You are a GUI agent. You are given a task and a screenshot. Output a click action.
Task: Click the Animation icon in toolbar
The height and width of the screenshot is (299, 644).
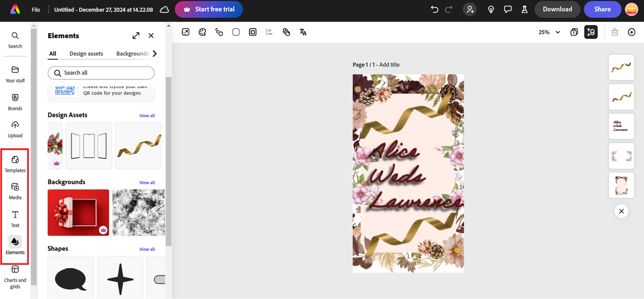[219, 32]
